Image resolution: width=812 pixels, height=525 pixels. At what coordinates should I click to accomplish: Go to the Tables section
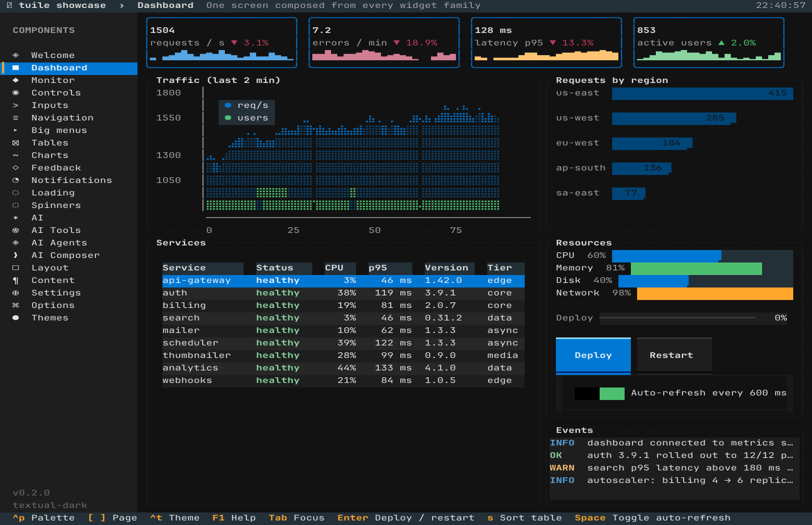tap(69, 143)
